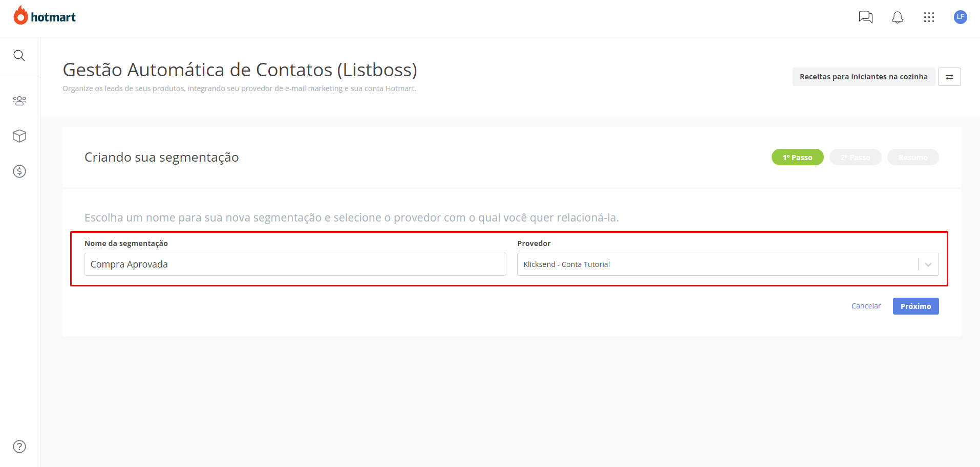The image size is (980, 467).
Task: Open the sidebar search icon
Action: pyautogui.click(x=19, y=55)
